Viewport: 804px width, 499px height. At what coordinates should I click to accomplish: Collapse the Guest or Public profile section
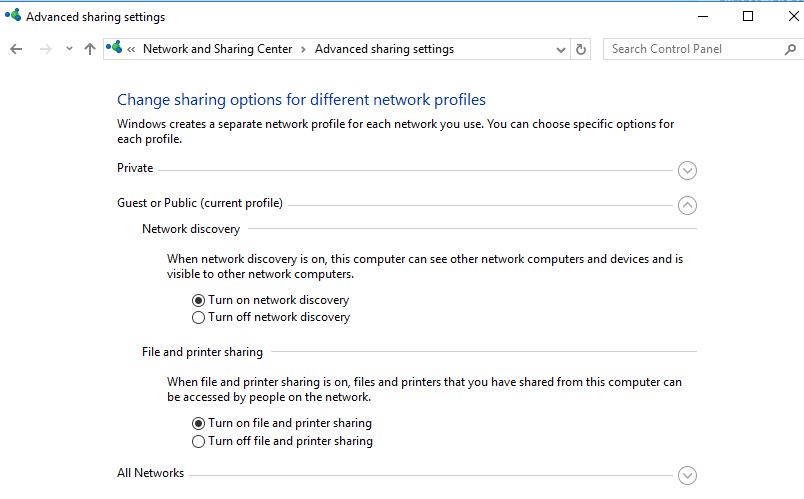[687, 205]
